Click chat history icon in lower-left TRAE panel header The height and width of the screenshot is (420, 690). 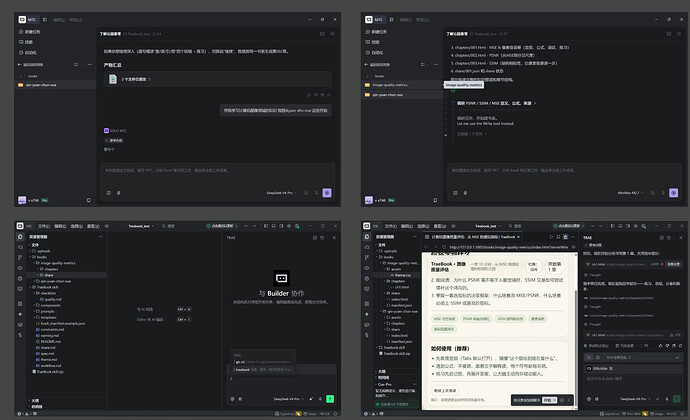coord(322,238)
